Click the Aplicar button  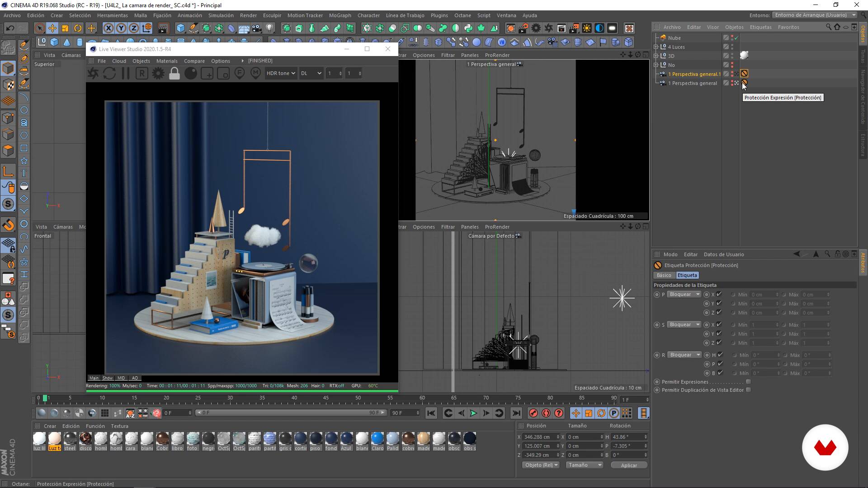point(629,465)
